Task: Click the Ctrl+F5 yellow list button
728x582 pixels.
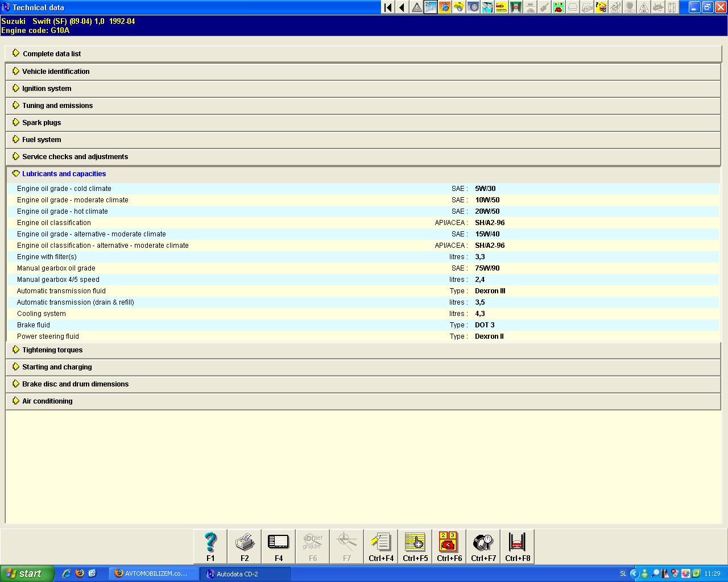Action: 415,547
